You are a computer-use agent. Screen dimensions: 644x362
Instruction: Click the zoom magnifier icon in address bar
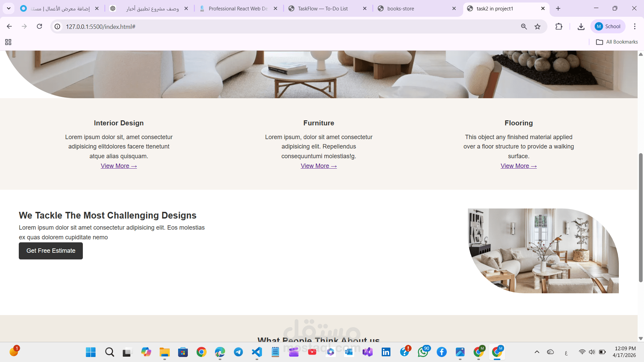(524, 26)
